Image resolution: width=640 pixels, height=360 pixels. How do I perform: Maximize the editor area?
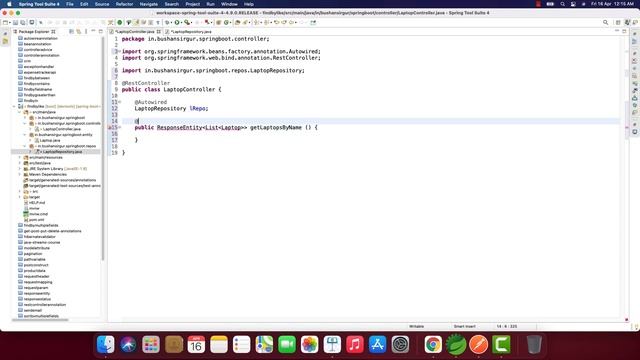click(x=624, y=31)
